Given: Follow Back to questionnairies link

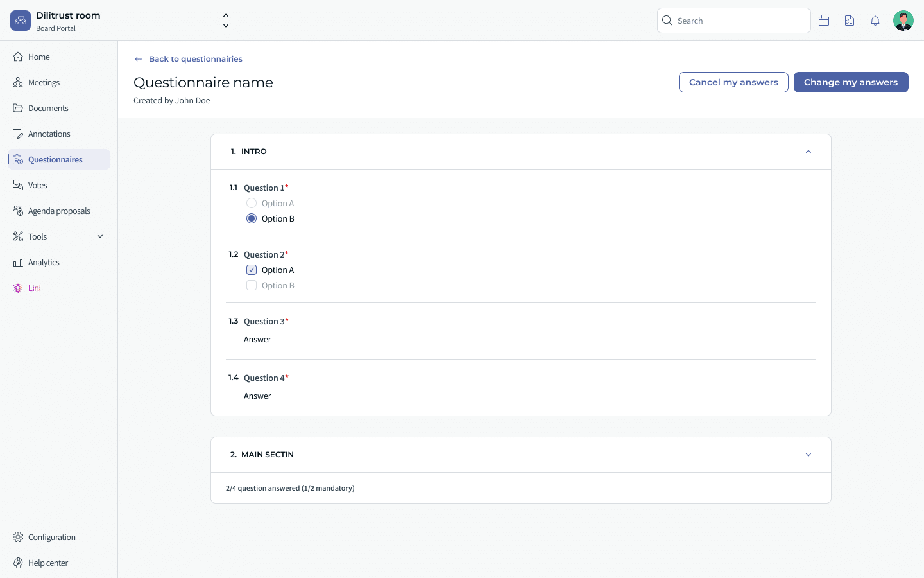Looking at the screenshot, I should [196, 59].
